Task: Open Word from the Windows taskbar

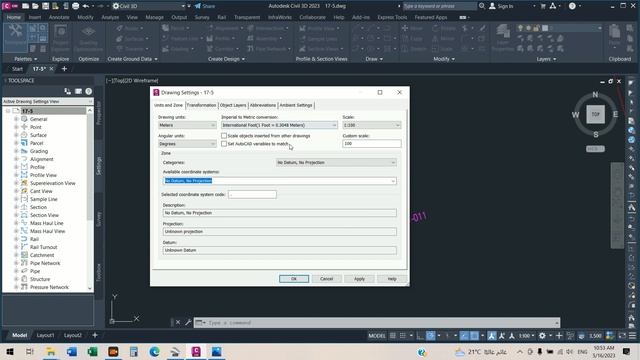Action: pyautogui.click(x=72, y=351)
